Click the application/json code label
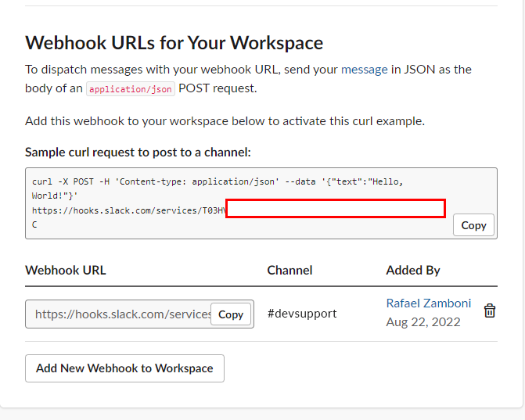The width and height of the screenshot is (525, 420). 131,89
